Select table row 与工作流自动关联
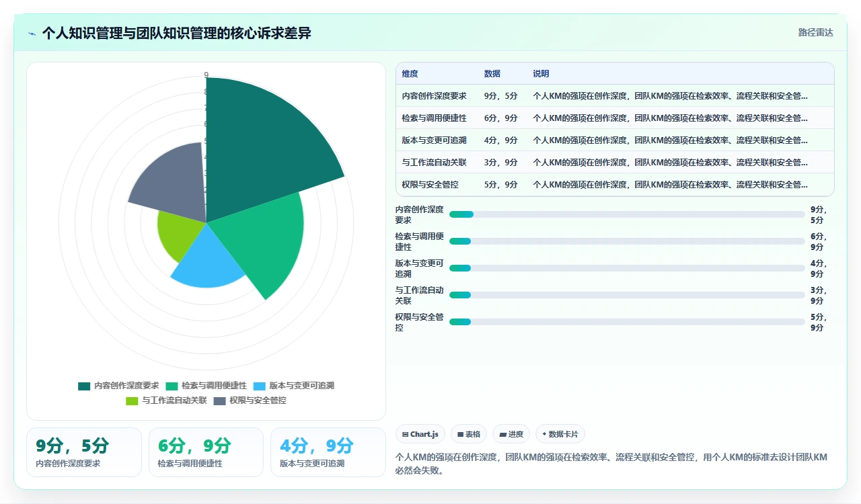 615,163
